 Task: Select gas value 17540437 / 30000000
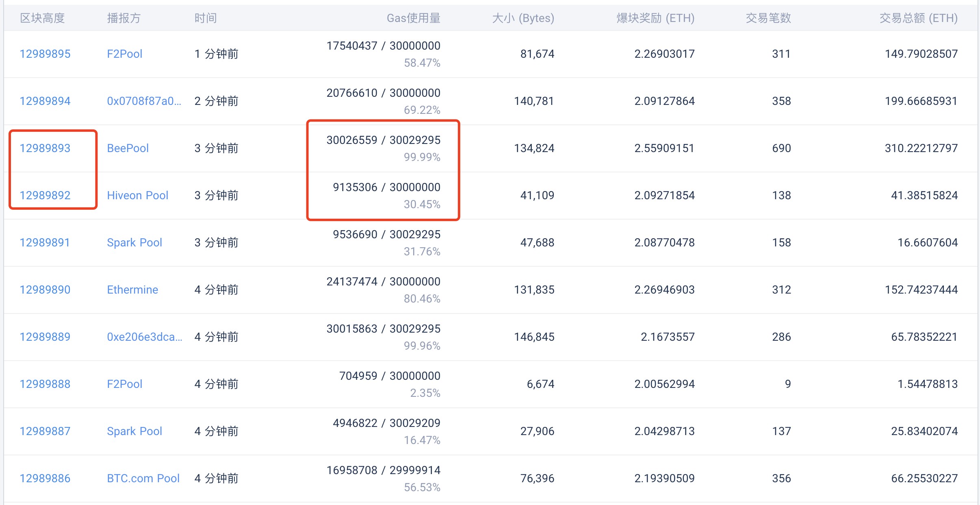pyautogui.click(x=384, y=46)
